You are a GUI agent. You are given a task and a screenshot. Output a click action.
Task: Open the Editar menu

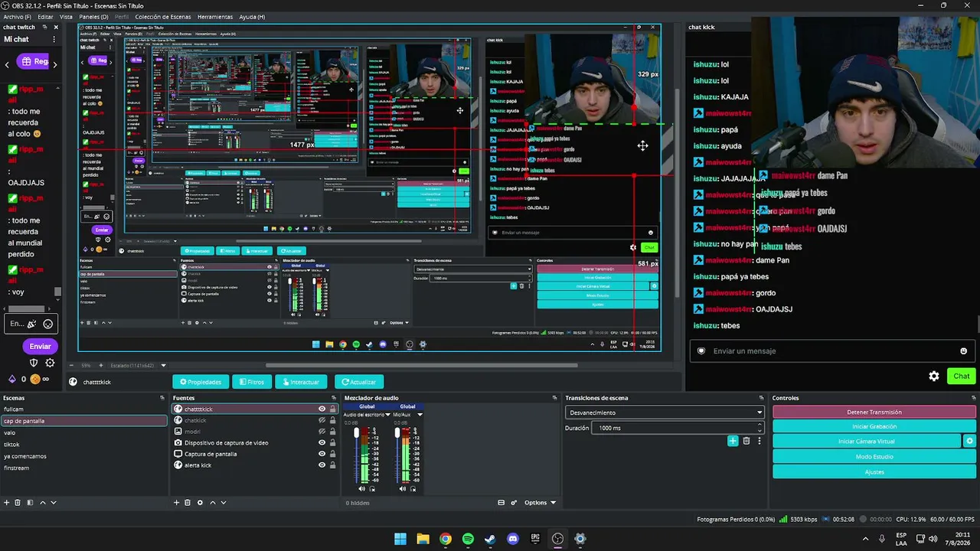[45, 17]
